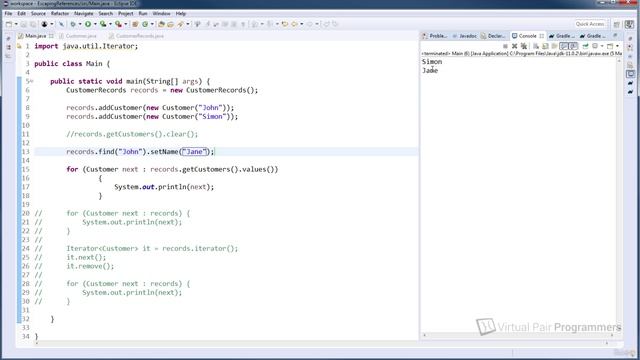Select the Main.java editor tab

tap(36, 36)
